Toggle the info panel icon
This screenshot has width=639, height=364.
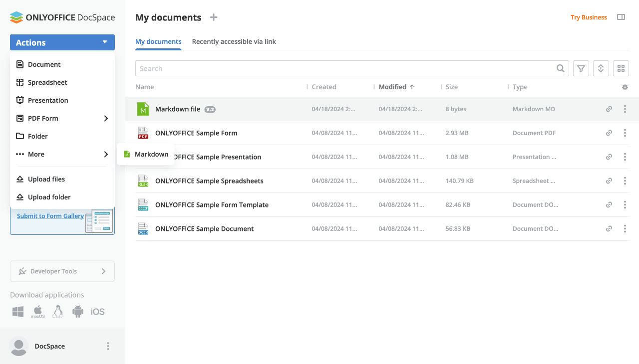[621, 17]
